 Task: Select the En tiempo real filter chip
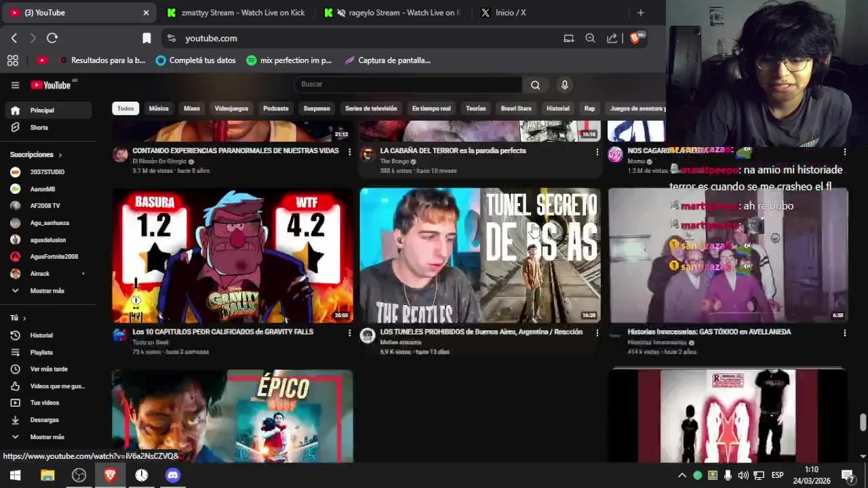point(431,108)
